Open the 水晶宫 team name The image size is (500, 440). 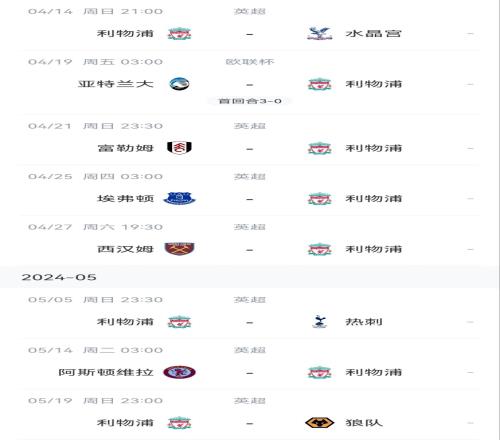373,34
